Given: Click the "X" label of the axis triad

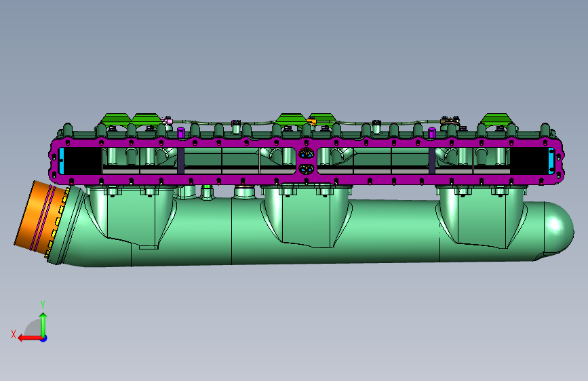Looking at the screenshot, I should pos(14,334).
